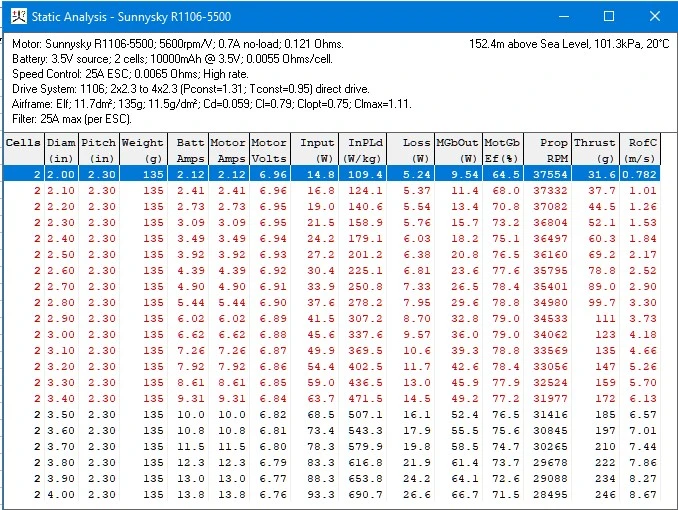This screenshot has height=510, width=678.
Task: Close the Static Analysis window
Action: pos(654,17)
